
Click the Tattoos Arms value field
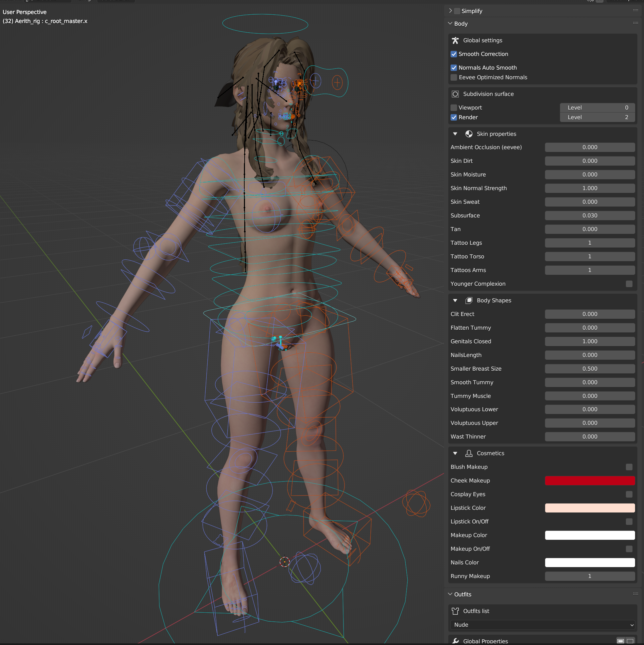(590, 271)
